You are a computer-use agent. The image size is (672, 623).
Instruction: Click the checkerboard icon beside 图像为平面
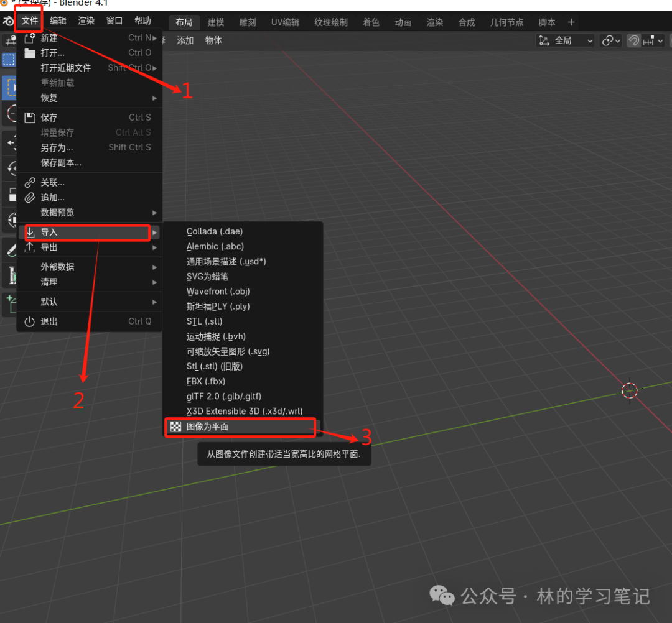click(176, 427)
